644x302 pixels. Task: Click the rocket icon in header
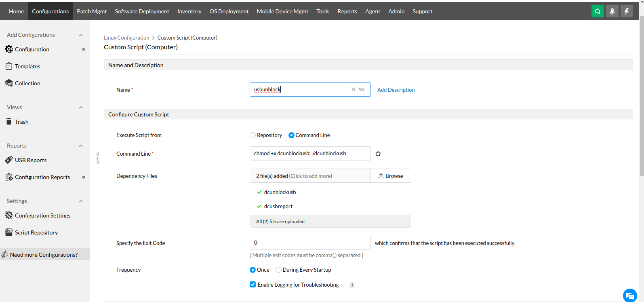pos(612,11)
